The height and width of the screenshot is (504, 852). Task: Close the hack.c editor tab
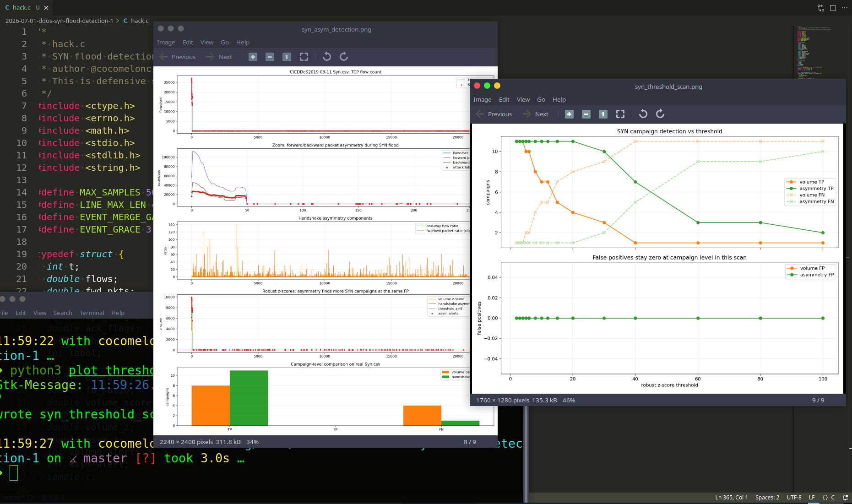click(x=46, y=8)
